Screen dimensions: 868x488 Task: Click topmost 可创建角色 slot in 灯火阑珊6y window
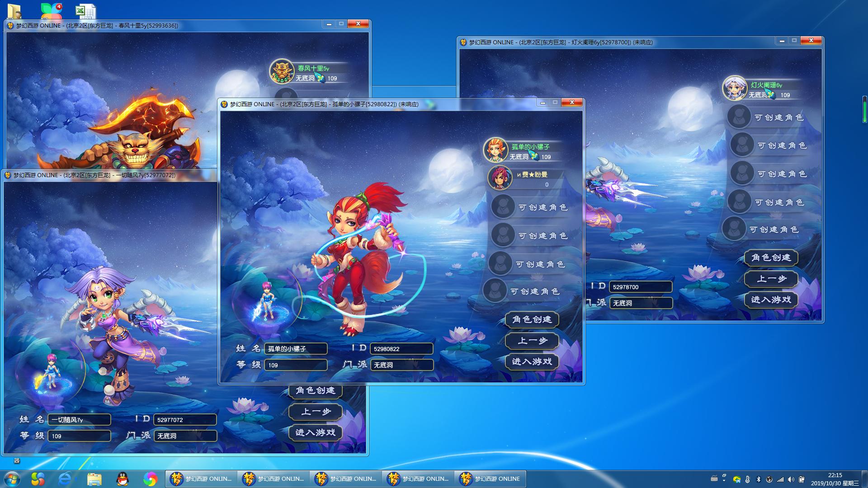765,117
